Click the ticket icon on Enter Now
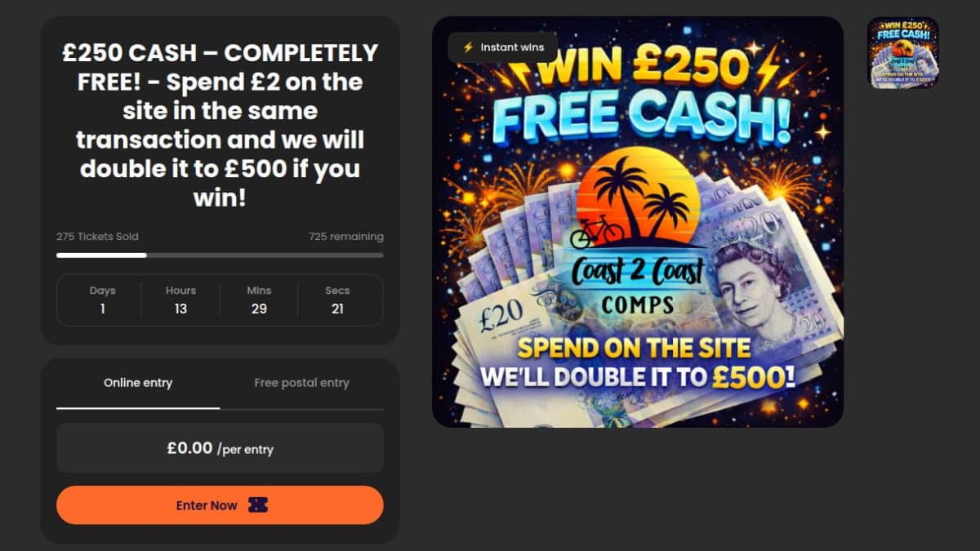 pyautogui.click(x=258, y=505)
